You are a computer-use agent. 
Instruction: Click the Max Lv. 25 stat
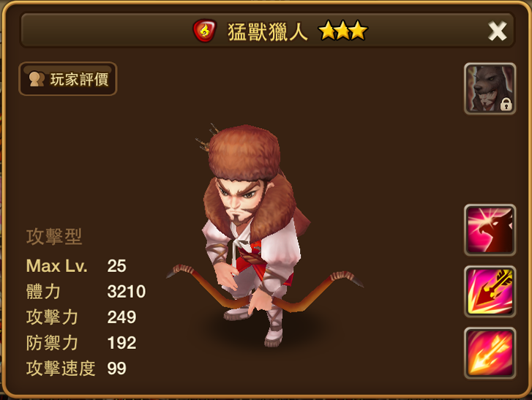[76, 265]
